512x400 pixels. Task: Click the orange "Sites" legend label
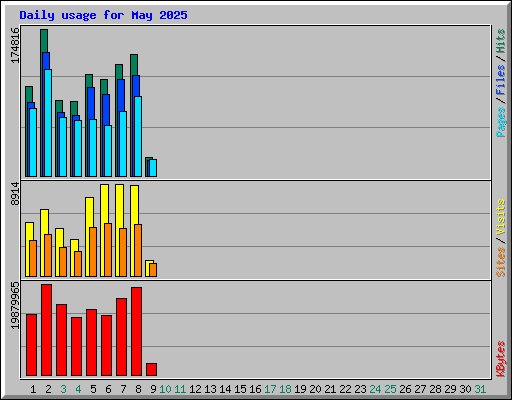pyautogui.click(x=501, y=262)
